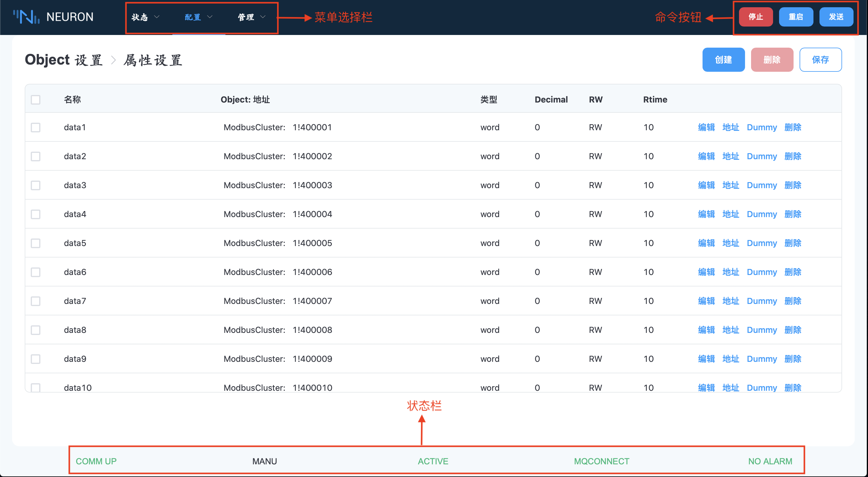Go back to Object 设置 breadcrumb
Image resolution: width=868 pixels, height=477 pixels.
[x=64, y=60]
